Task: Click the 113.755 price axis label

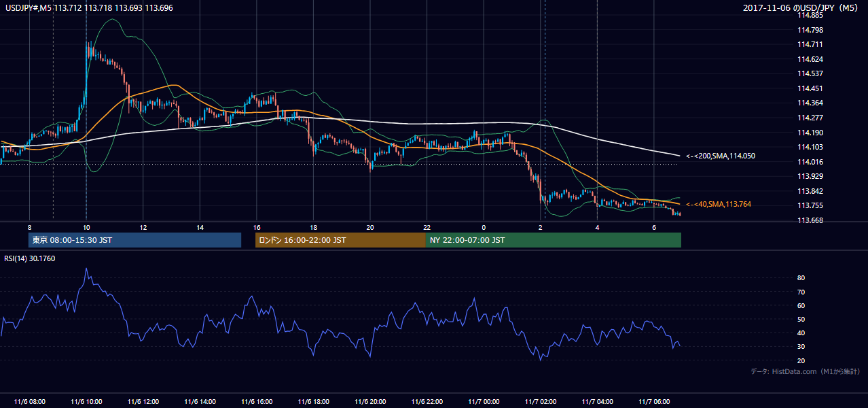Action: point(810,205)
